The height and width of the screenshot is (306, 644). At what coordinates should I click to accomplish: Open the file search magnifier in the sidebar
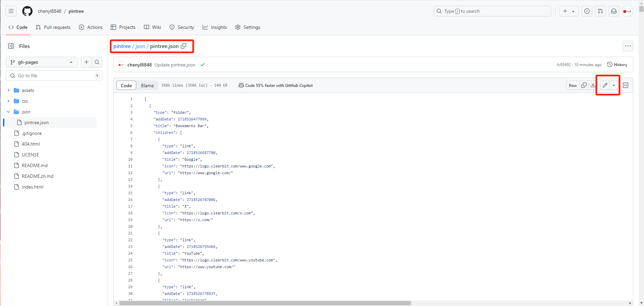[97, 62]
